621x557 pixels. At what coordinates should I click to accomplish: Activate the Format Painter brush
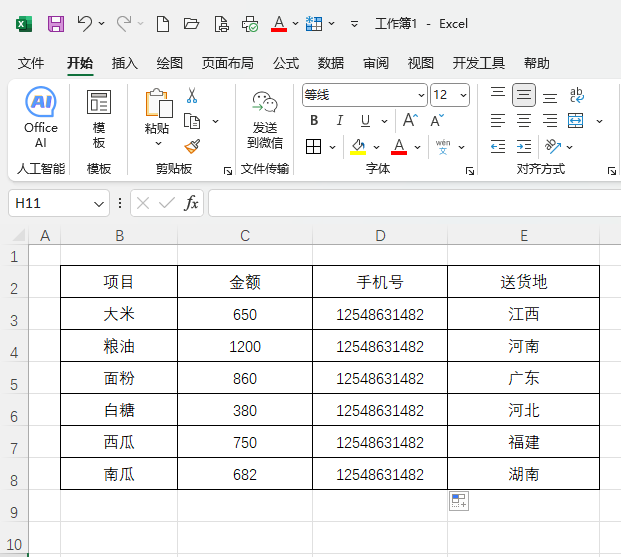192,146
